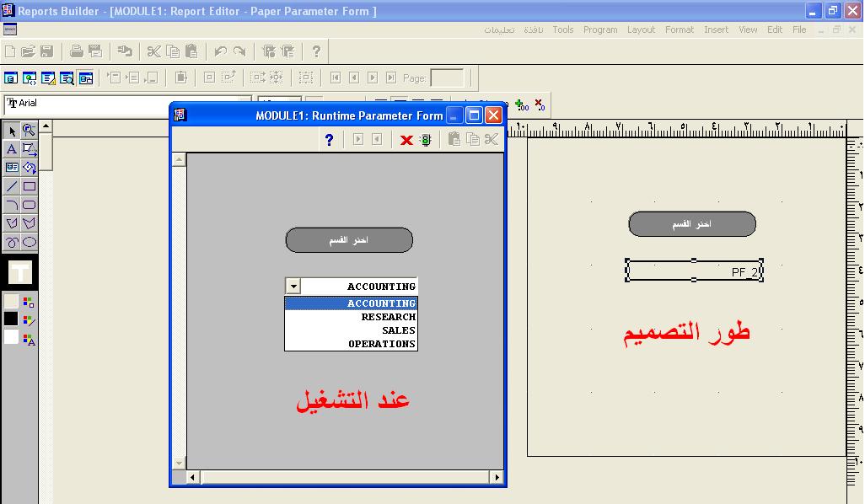This screenshot has height=504, width=865.
Task: Open the Format menu
Action: [680, 29]
